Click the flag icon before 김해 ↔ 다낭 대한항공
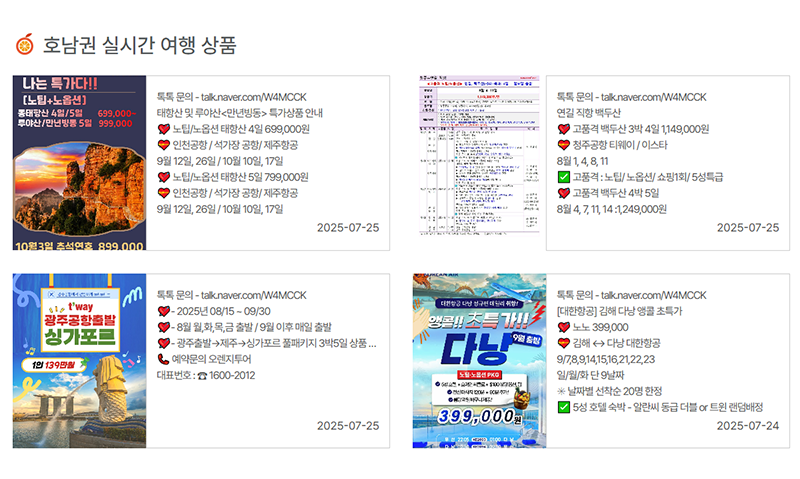The image size is (800, 479). 563,344
